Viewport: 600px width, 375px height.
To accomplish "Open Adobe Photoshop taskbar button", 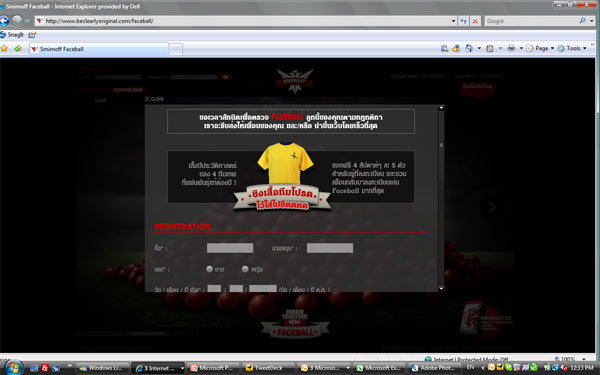I will coord(434,368).
